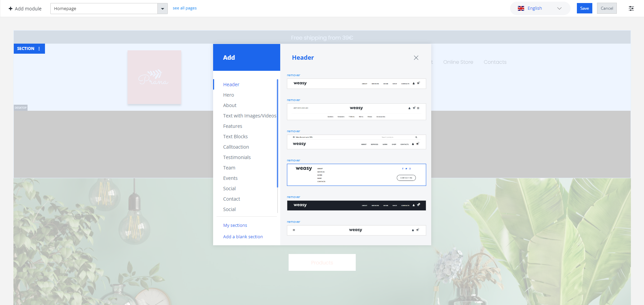Cancel the page editing
Viewport: 644px width, 305px height.
[607, 8]
